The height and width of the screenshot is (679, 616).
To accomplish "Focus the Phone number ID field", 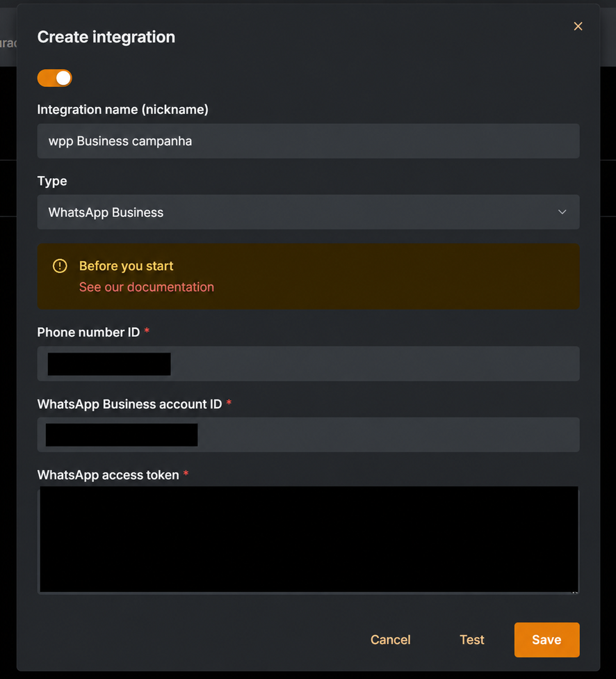I will click(x=308, y=364).
